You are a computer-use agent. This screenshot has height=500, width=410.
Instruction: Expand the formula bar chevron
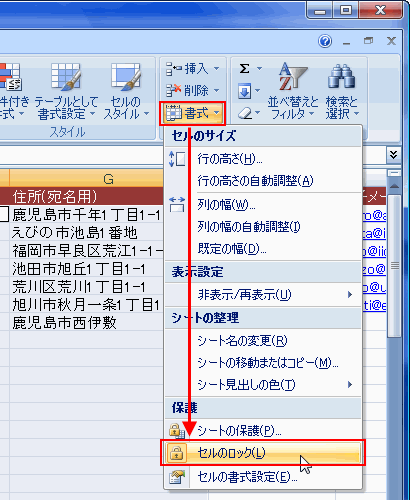coord(393,155)
